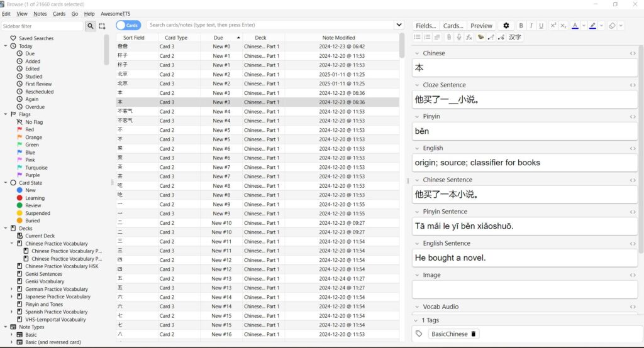Click the Search cards/notes box
Image resolution: width=644 pixels, height=348 pixels.
[270, 24]
